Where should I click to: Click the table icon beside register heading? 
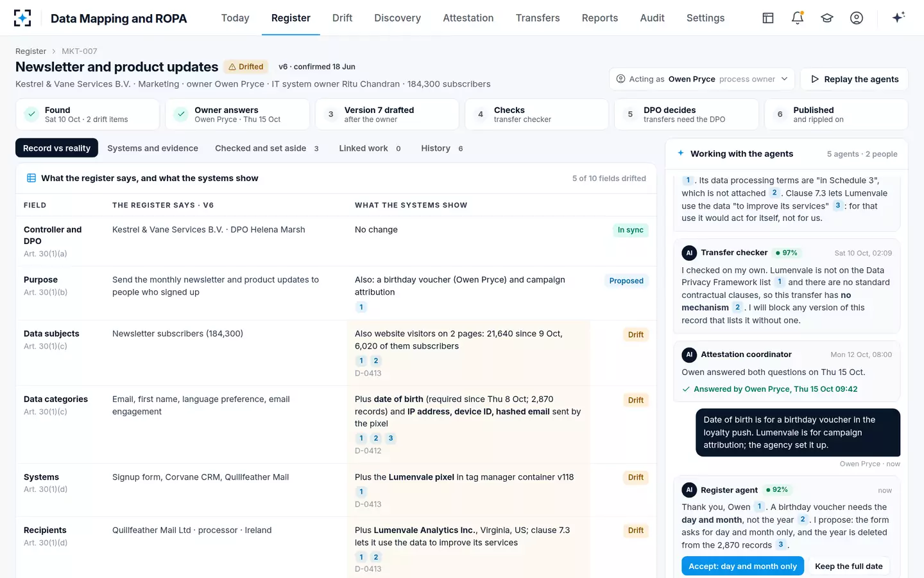pyautogui.click(x=31, y=179)
